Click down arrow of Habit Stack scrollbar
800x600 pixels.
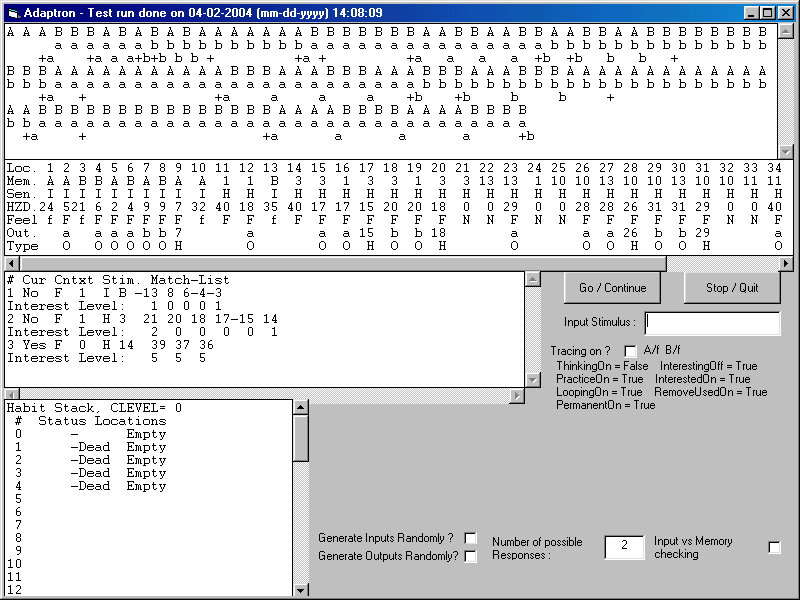tap(301, 590)
